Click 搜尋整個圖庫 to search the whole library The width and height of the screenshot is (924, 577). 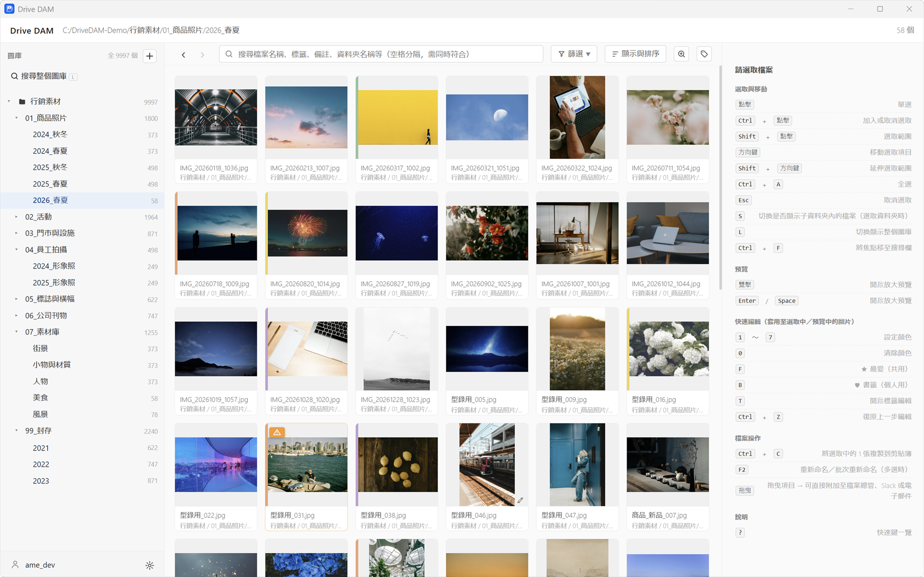44,76
